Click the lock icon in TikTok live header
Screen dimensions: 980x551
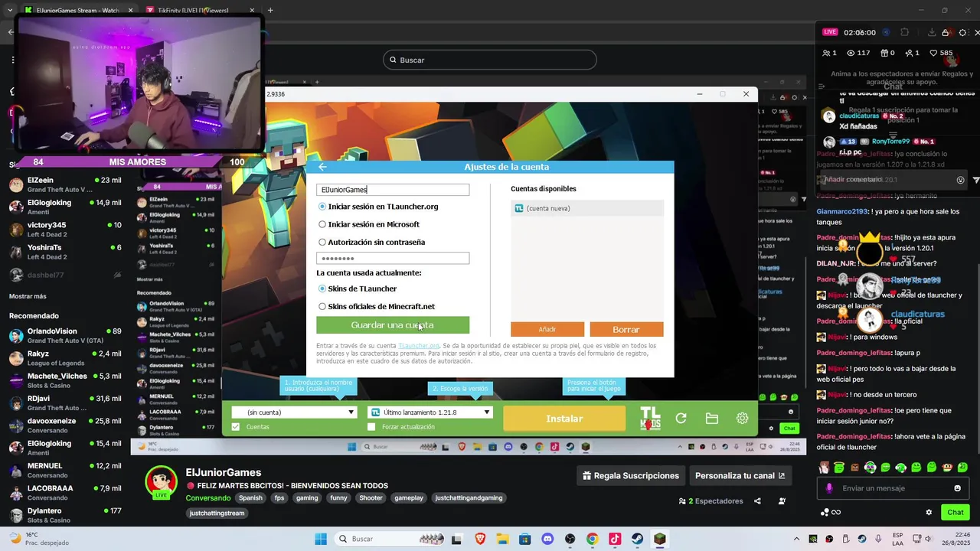[947, 32]
